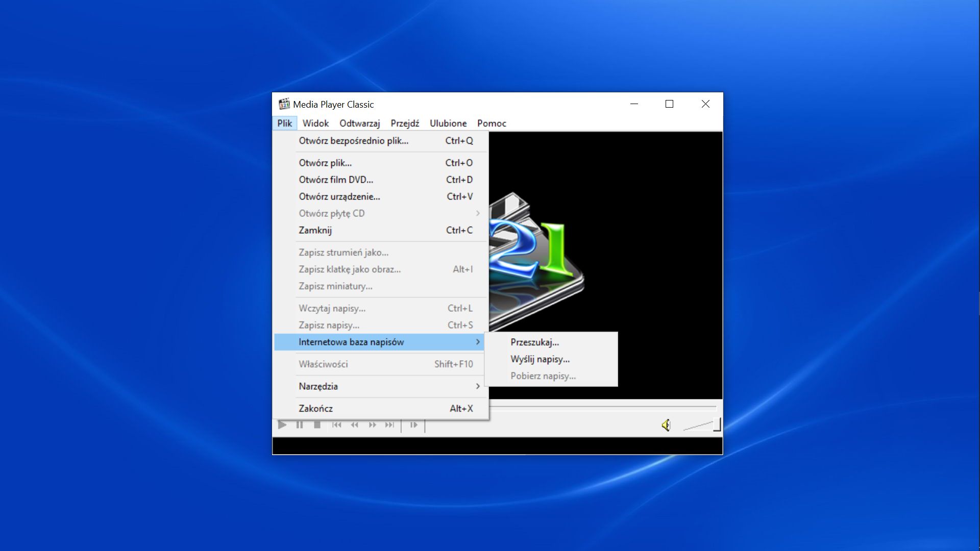The height and width of the screenshot is (551, 980).
Task: Click the Pause button in playback controls
Action: click(300, 424)
